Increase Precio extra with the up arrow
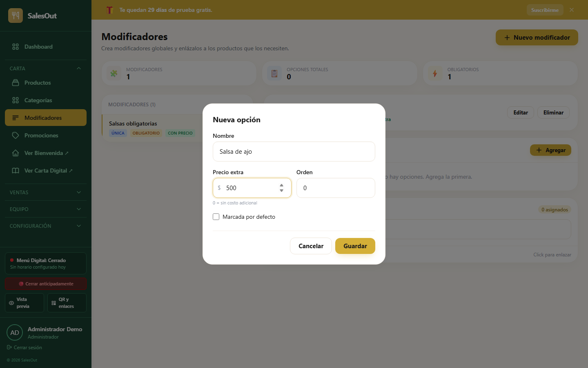588x368 pixels. pyautogui.click(x=281, y=185)
